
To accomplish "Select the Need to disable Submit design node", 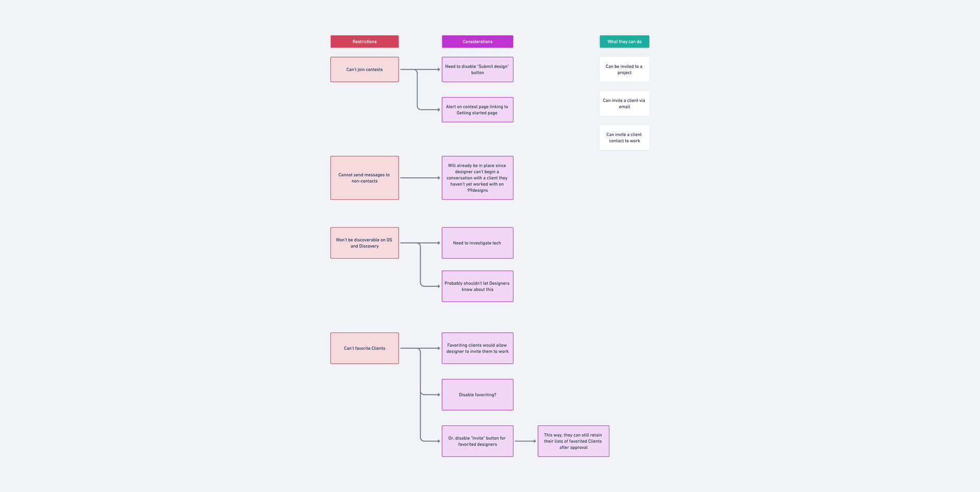I will 477,69.
